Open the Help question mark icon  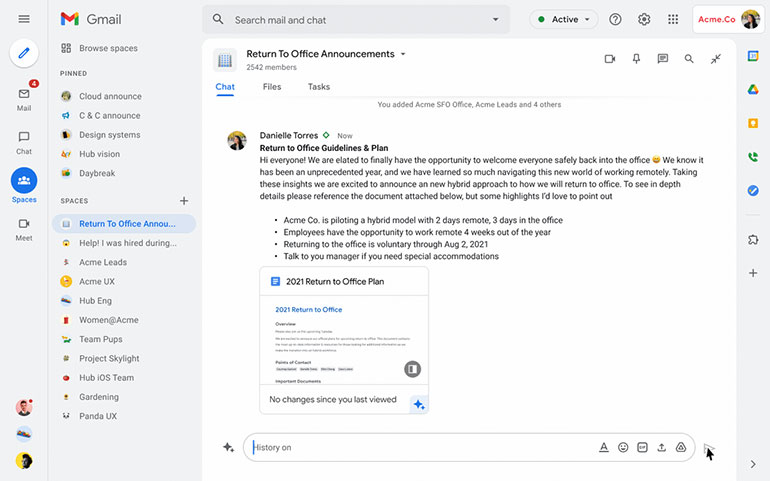point(615,19)
